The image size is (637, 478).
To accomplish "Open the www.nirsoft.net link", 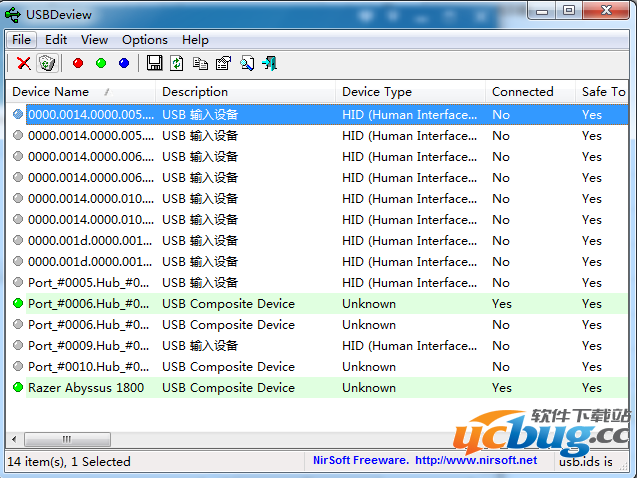I will click(x=476, y=460).
